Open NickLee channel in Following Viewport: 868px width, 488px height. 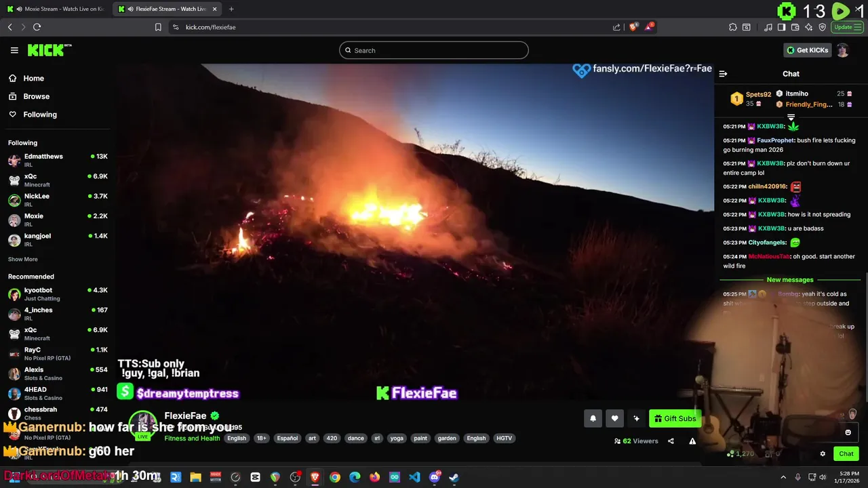[x=58, y=200]
